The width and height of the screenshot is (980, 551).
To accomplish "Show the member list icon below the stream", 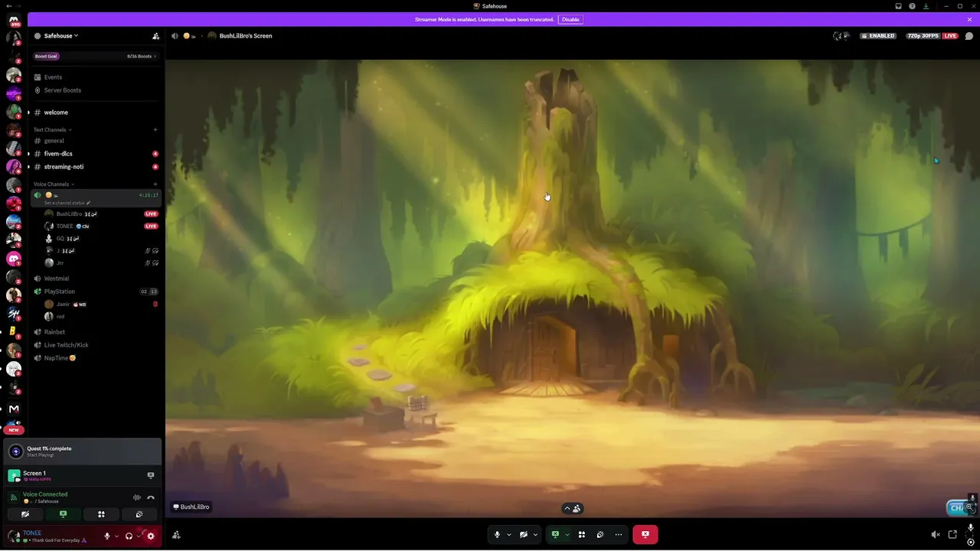I will coord(177,535).
